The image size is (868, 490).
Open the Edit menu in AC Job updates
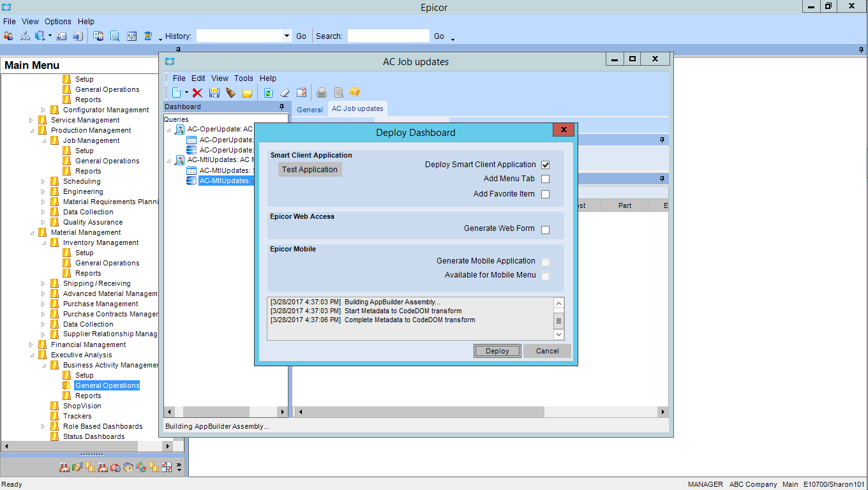tap(198, 78)
